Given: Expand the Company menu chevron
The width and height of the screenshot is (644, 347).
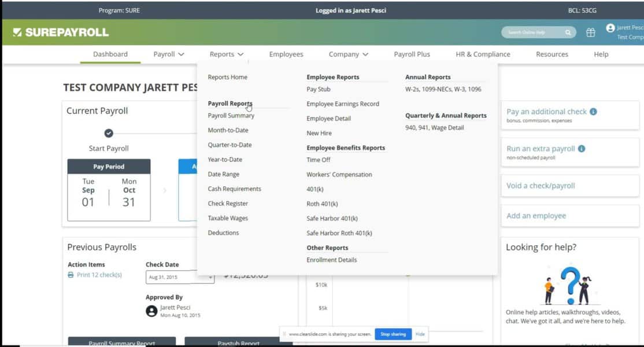Looking at the screenshot, I should pos(365,54).
